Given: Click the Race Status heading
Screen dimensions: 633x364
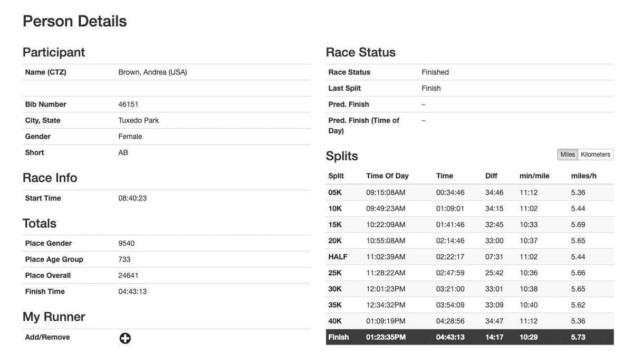Looking at the screenshot, I should [x=360, y=52].
